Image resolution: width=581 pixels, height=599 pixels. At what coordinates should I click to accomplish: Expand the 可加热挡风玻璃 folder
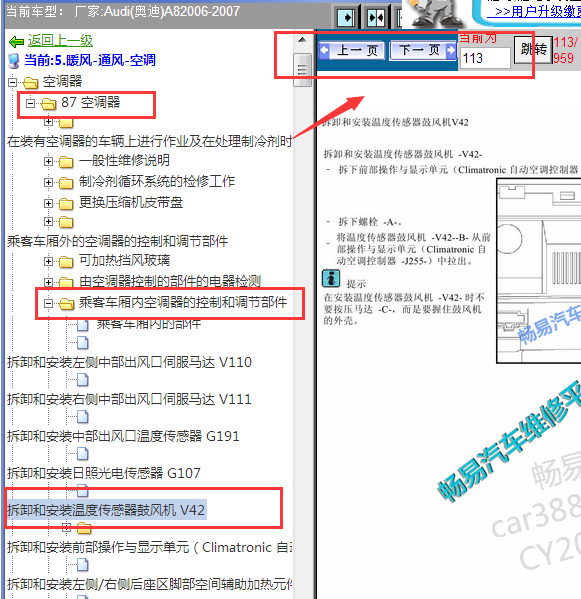click(48, 261)
